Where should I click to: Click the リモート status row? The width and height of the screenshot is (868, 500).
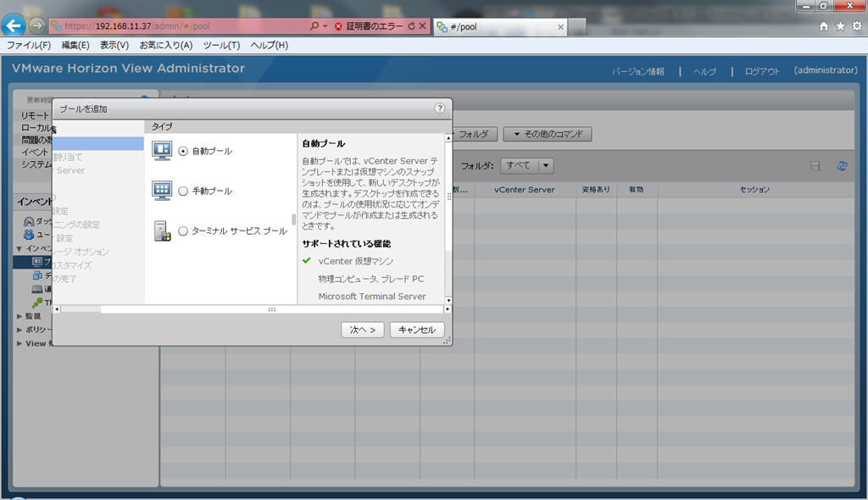click(35, 115)
